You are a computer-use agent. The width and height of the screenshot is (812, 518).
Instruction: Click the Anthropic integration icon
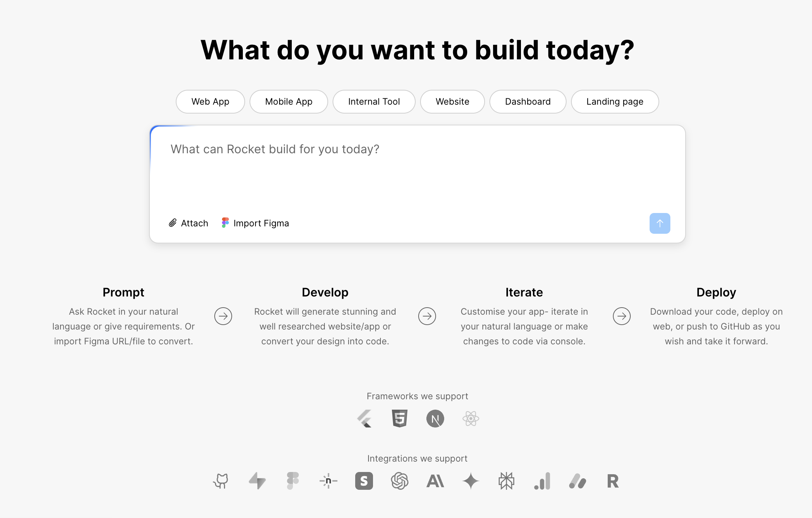click(435, 481)
